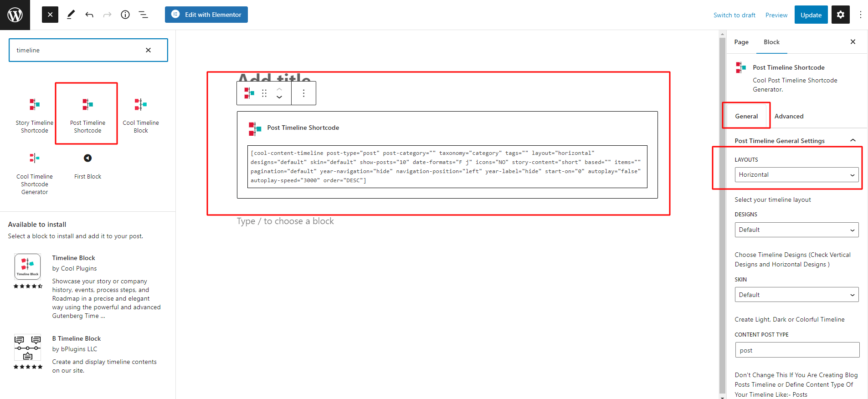Click block type icon in block toolbar
868x399 pixels.
(x=249, y=93)
